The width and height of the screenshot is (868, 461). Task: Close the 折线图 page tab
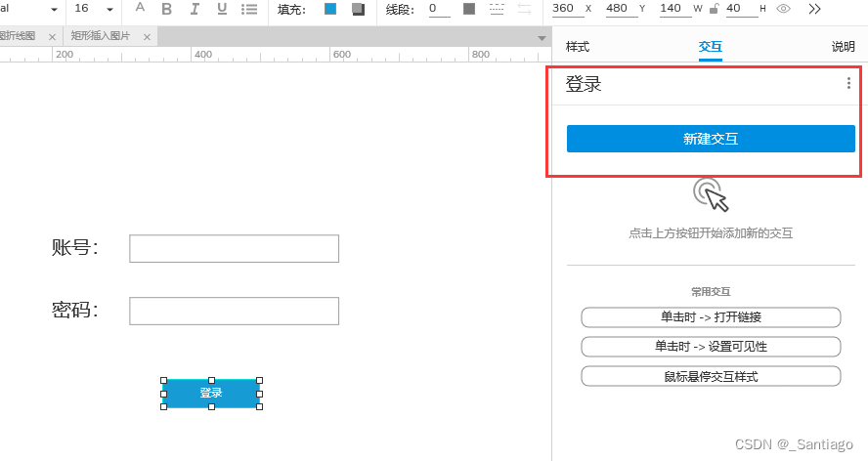tap(52, 36)
